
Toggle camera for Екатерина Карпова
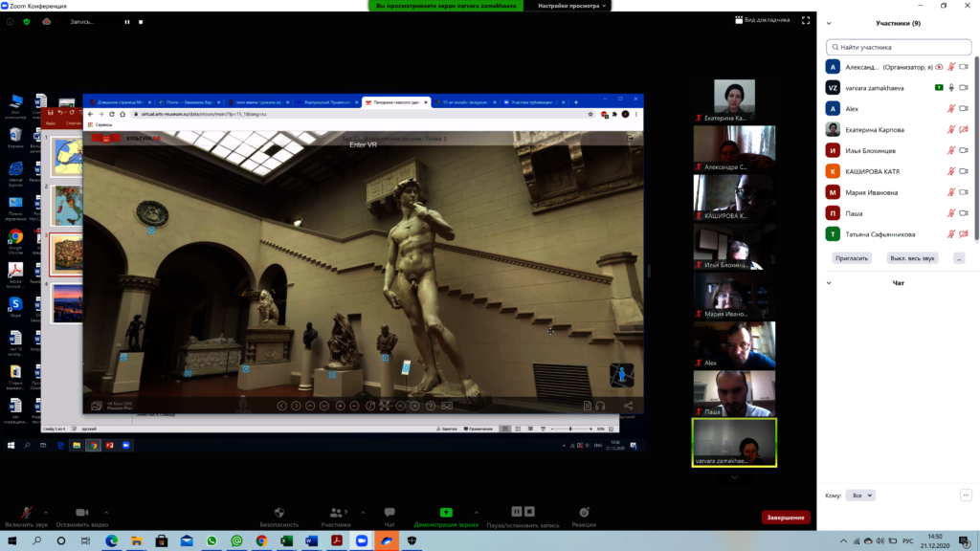(964, 129)
